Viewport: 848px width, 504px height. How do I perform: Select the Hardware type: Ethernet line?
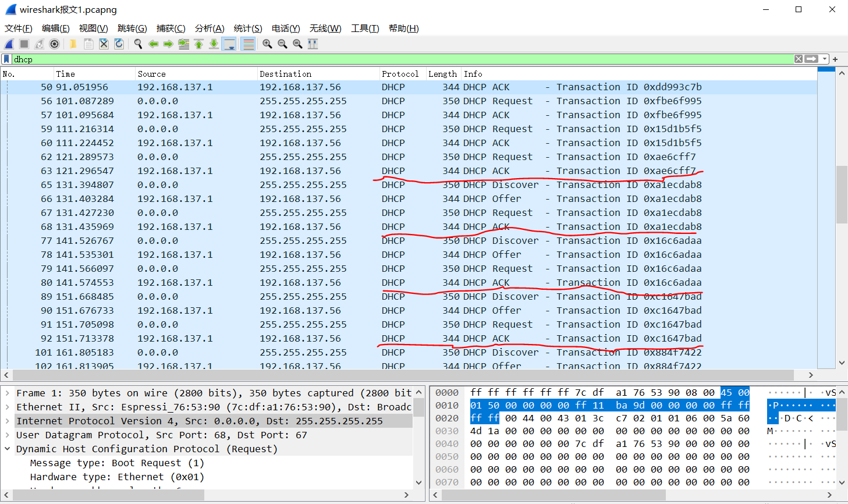117,477
